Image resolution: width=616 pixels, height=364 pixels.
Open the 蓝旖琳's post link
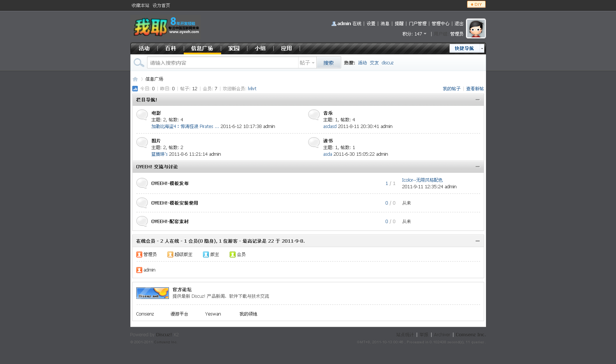[159, 154]
